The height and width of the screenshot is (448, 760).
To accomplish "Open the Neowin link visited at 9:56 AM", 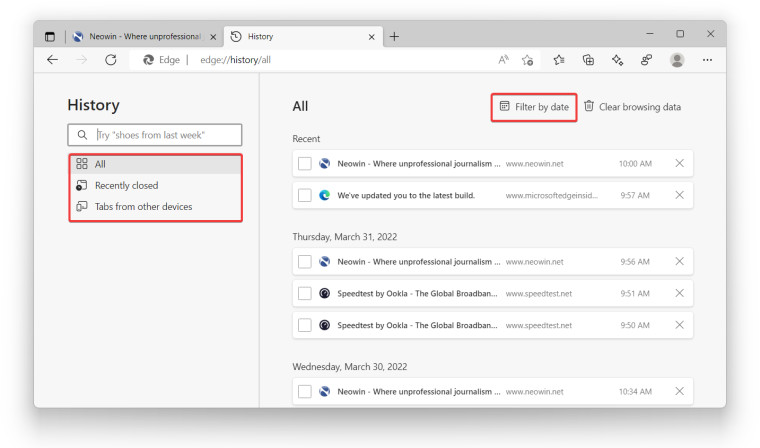I will pyautogui.click(x=419, y=262).
